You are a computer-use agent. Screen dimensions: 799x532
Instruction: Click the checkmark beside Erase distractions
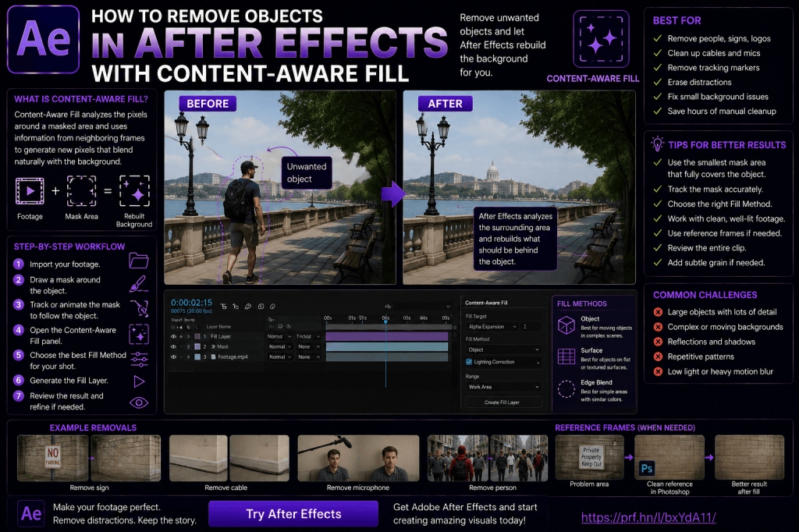(658, 82)
